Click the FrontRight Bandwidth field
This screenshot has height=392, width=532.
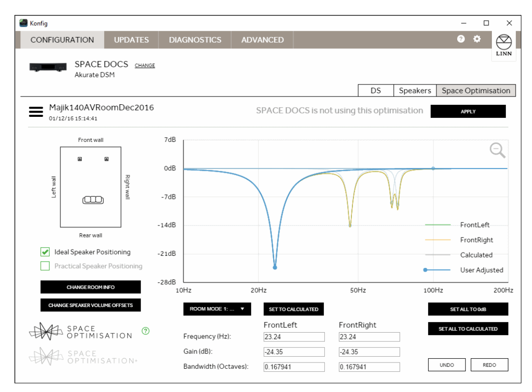click(369, 367)
